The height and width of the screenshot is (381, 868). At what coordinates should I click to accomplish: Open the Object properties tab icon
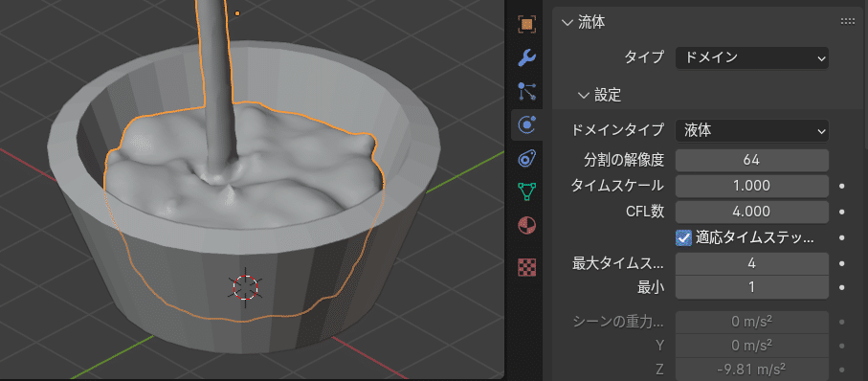(526, 24)
